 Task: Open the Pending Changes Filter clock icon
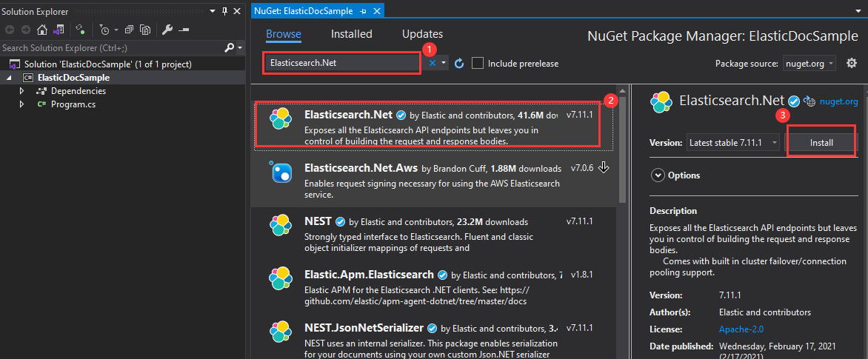[104, 30]
